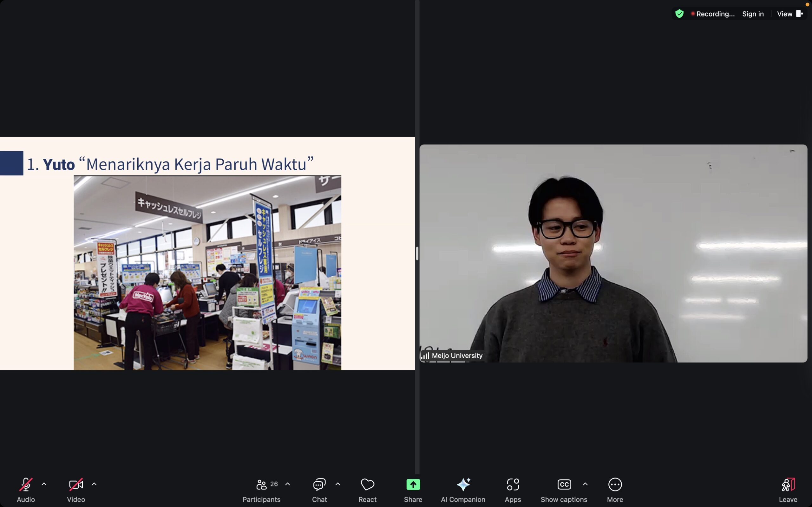The height and width of the screenshot is (507, 812).
Task: Open the Apps panel
Action: (513, 489)
